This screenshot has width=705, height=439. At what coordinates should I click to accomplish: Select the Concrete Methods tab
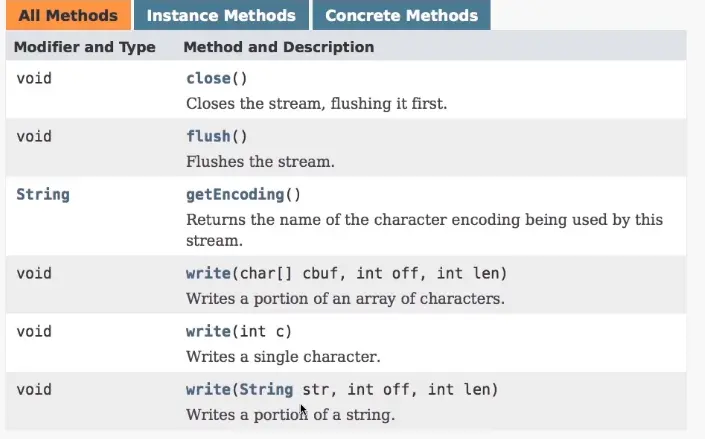pos(401,15)
